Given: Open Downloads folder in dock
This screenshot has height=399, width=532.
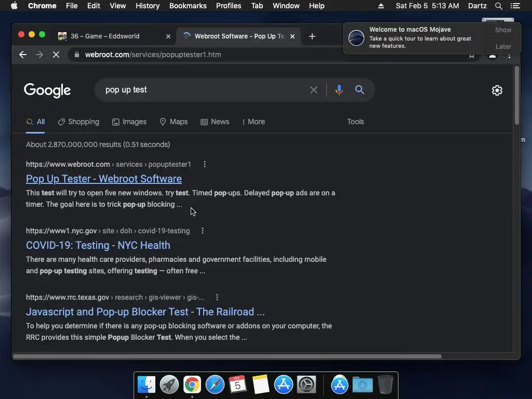Looking at the screenshot, I should tap(362, 385).
